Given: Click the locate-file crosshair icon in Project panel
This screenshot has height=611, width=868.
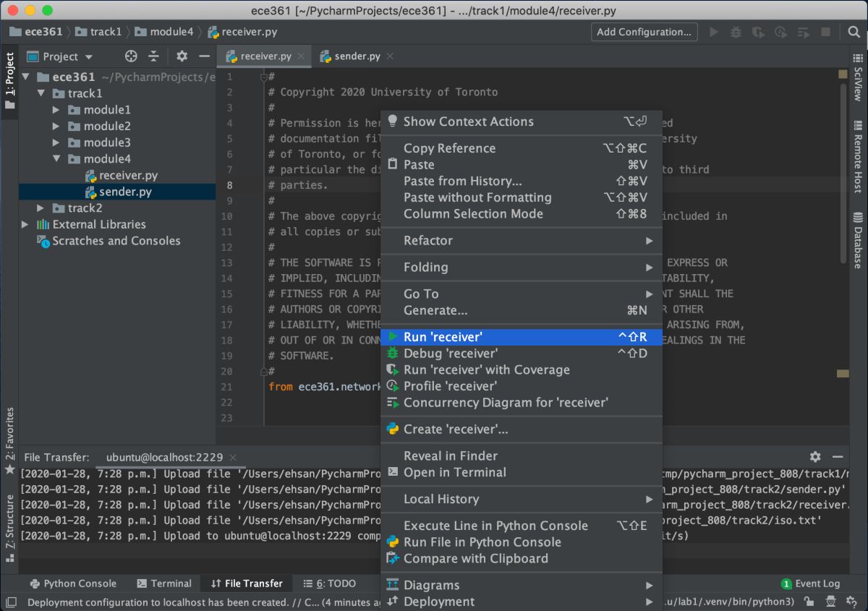Looking at the screenshot, I should (131, 56).
